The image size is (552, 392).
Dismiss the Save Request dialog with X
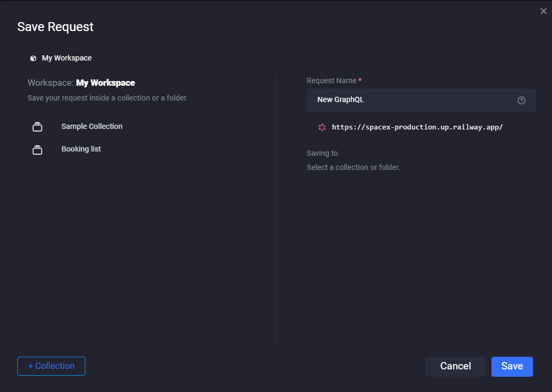(543, 11)
